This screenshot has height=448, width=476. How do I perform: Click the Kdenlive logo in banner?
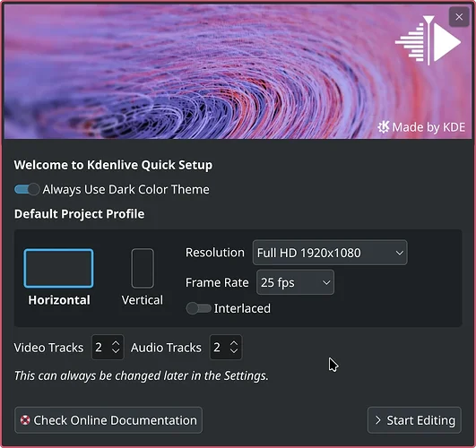(x=428, y=40)
